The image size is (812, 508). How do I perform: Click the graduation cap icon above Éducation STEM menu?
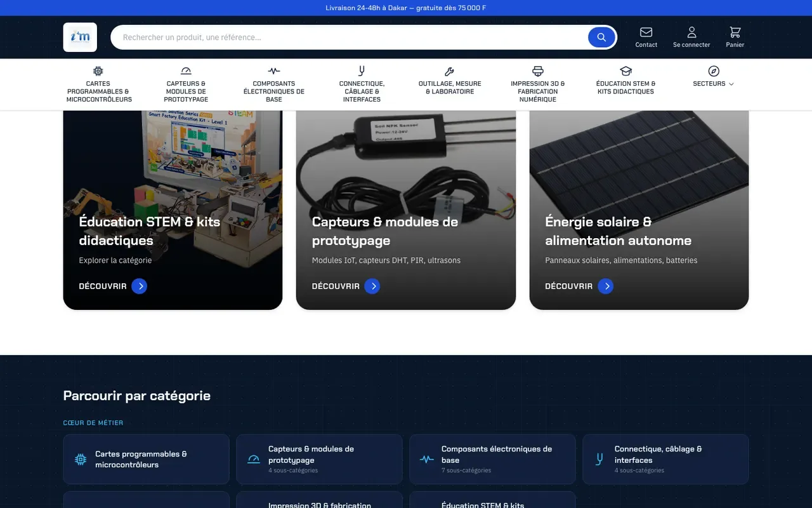click(x=626, y=71)
